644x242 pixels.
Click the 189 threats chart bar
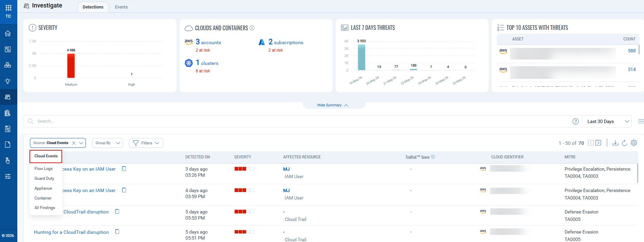point(413,70)
